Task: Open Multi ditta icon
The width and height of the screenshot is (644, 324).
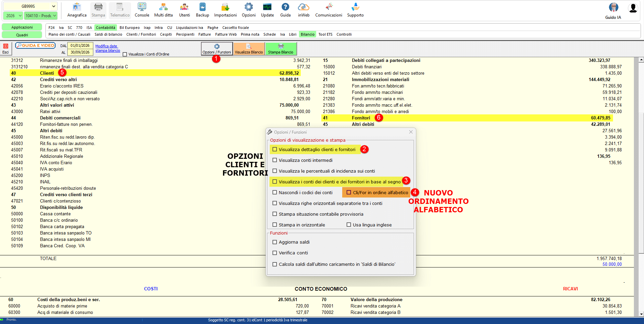Action: tap(163, 10)
